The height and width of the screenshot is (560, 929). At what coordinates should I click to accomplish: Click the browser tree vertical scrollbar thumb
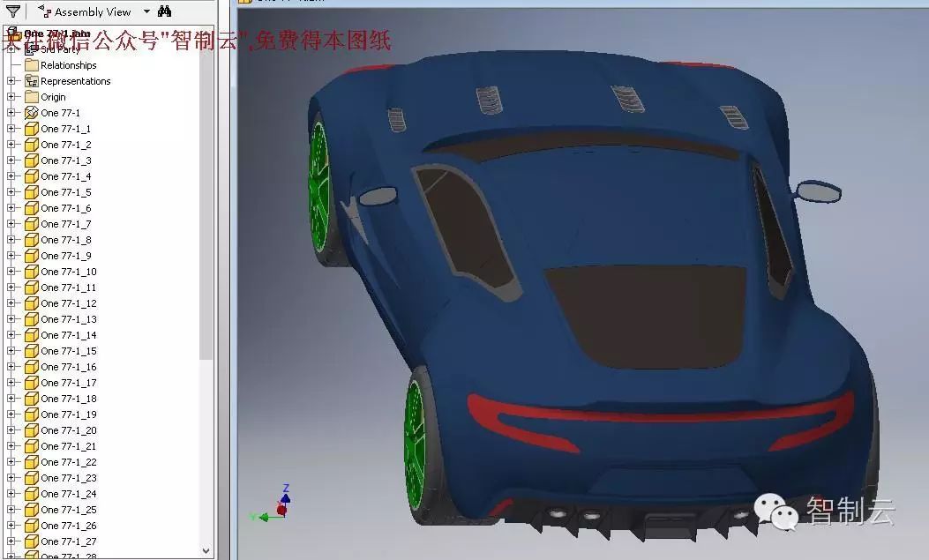click(x=206, y=196)
